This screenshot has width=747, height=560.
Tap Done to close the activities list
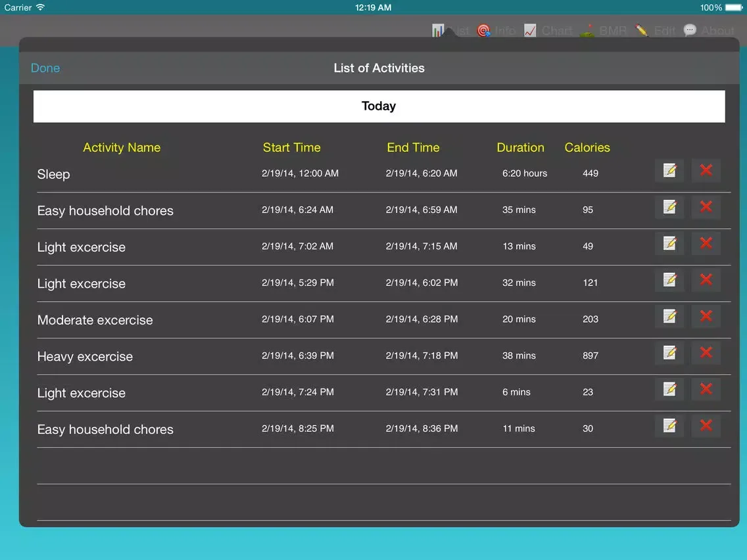pos(45,68)
